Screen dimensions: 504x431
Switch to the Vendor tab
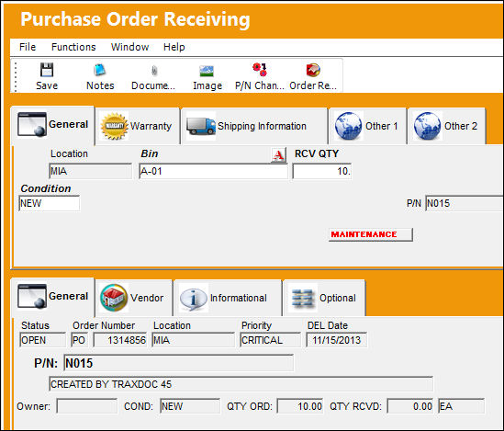[x=134, y=298]
